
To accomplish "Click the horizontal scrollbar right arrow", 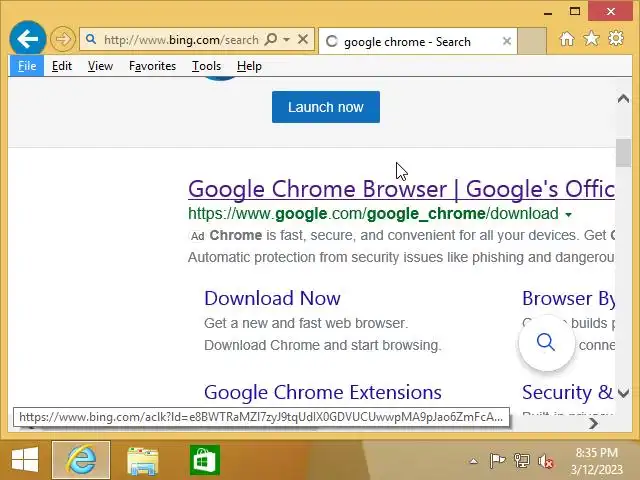I will [593, 424].
